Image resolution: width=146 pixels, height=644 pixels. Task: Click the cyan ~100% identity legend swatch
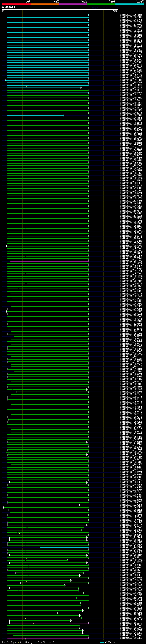130,4
